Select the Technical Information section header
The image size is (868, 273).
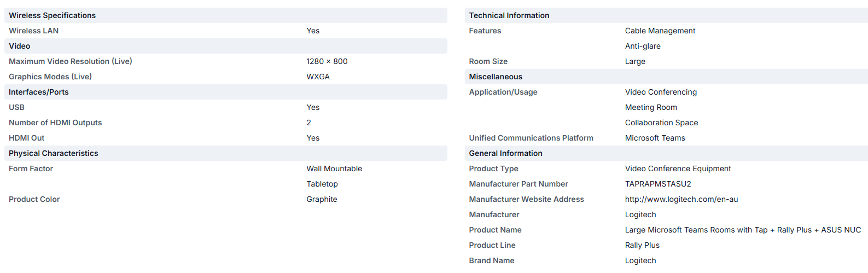click(509, 15)
